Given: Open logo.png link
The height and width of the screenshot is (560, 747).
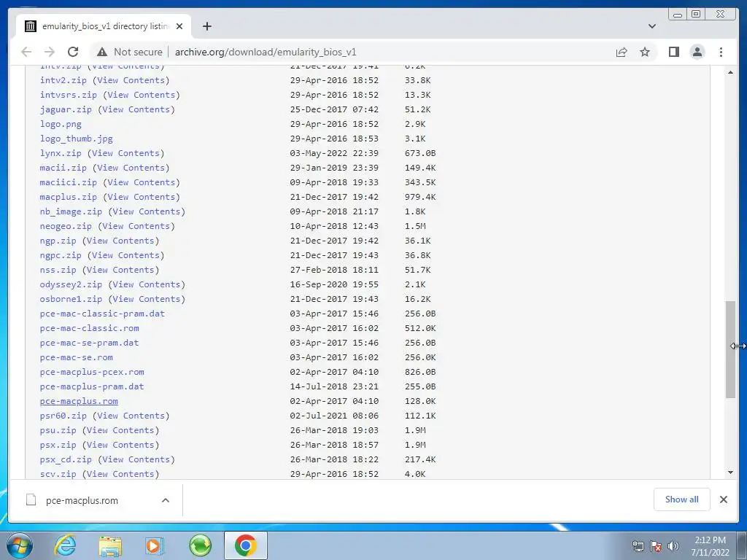Looking at the screenshot, I should (61, 124).
